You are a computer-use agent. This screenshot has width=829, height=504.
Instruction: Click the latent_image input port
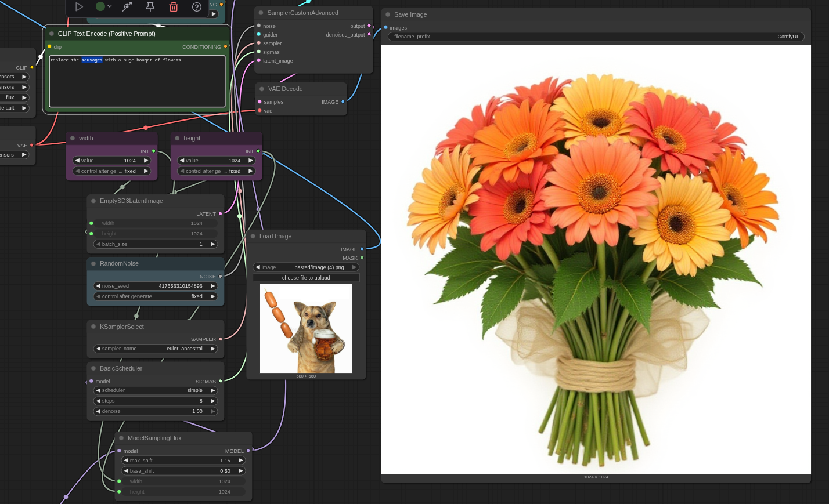pyautogui.click(x=259, y=61)
